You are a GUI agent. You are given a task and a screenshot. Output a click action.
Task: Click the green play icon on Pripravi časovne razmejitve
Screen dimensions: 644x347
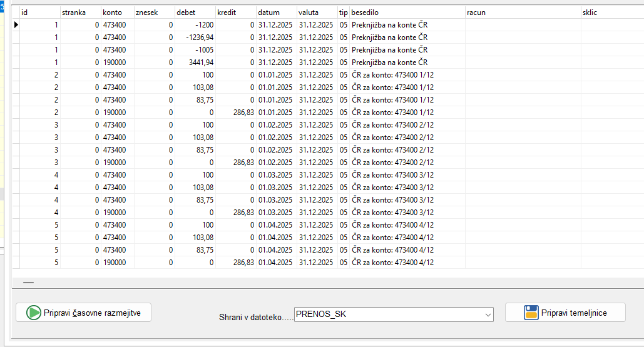coord(34,313)
